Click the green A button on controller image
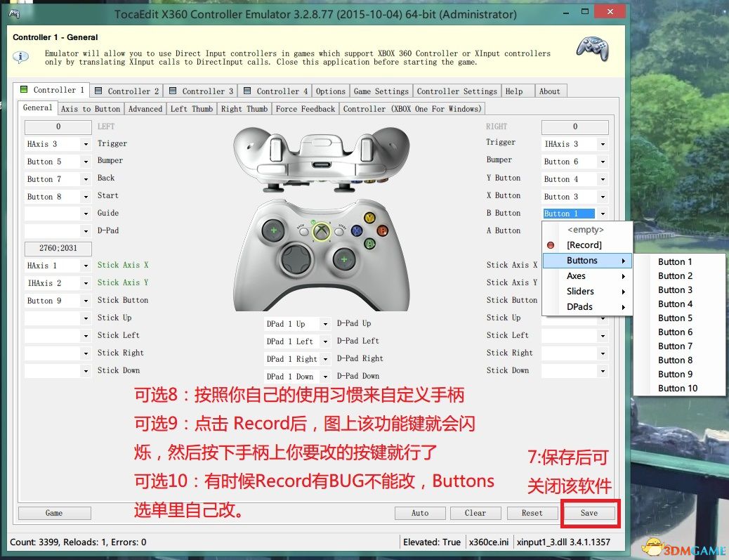The width and height of the screenshot is (729, 560). tap(369, 243)
